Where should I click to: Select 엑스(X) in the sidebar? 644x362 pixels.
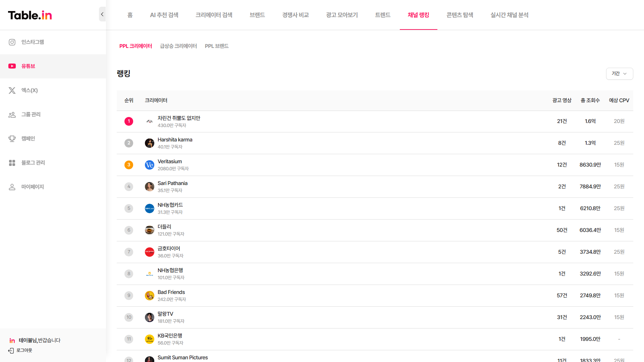(x=53, y=90)
